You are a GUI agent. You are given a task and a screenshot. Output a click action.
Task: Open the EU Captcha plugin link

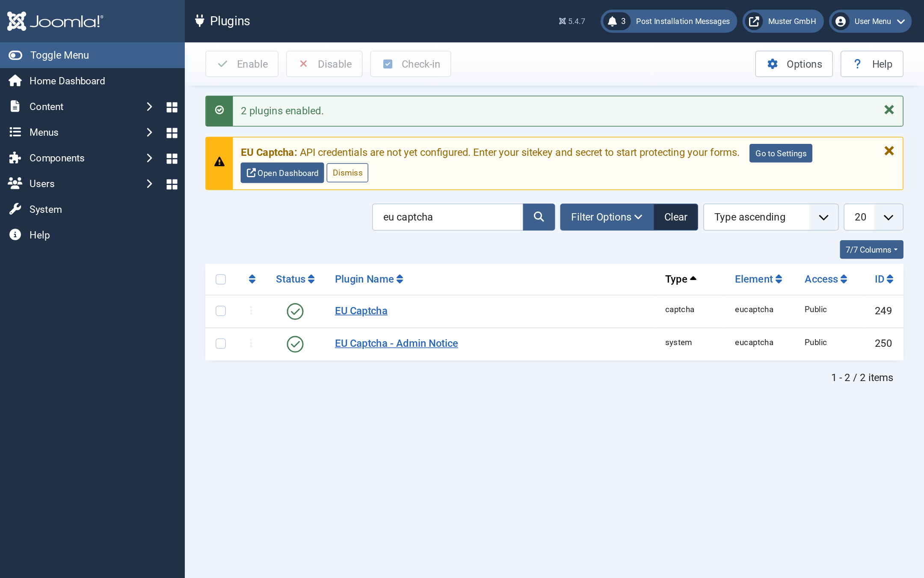(x=361, y=311)
